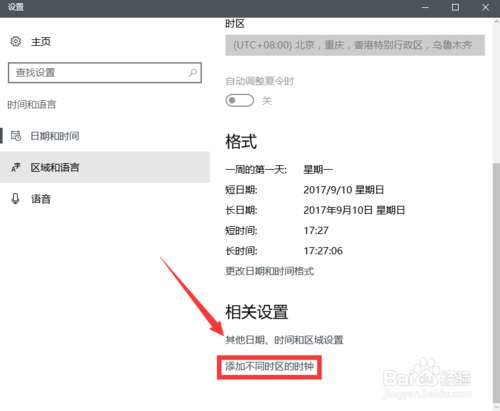500x411 pixels.
Task: Click the 查找设置 search field
Action: click(105, 73)
